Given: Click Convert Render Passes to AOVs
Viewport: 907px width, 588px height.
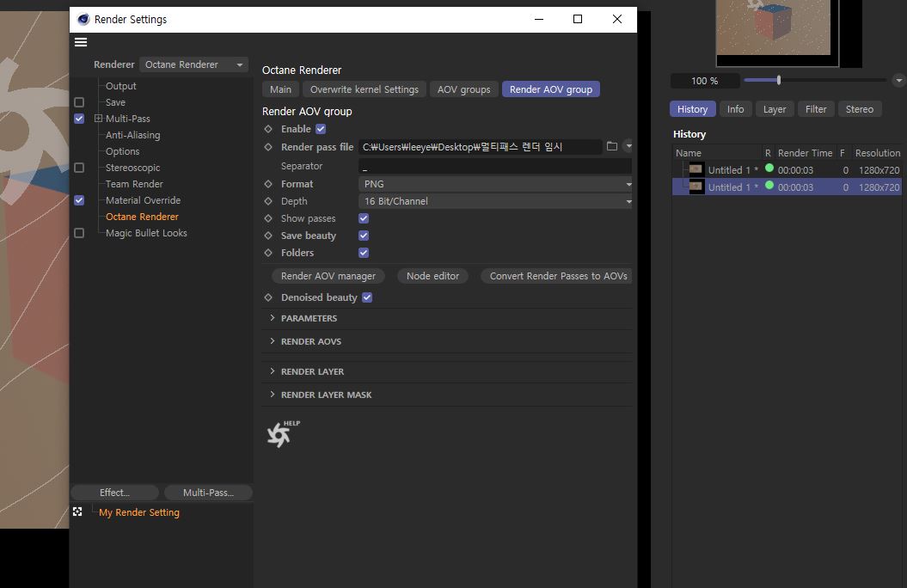Looking at the screenshot, I should [556, 276].
